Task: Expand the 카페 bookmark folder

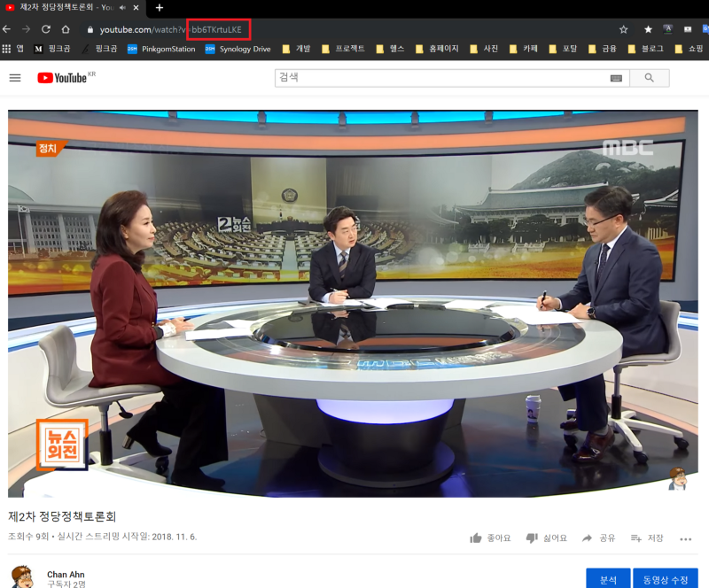Action: 524,49
